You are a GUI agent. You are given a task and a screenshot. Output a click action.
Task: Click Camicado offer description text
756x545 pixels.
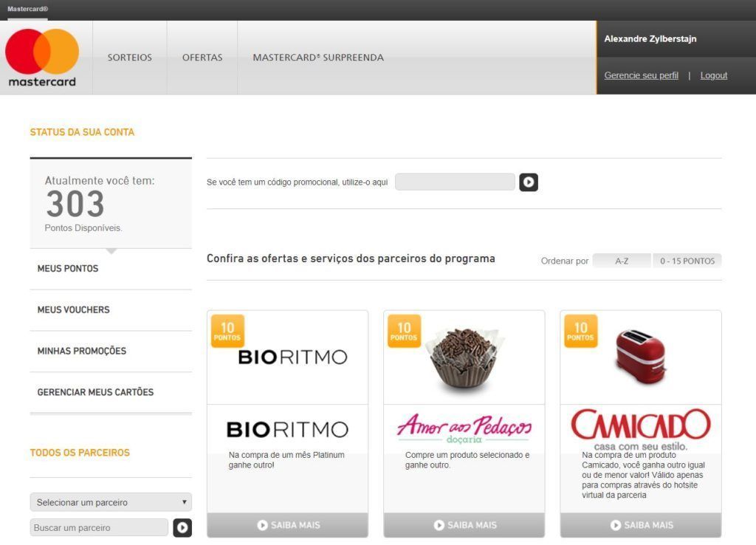(x=643, y=475)
